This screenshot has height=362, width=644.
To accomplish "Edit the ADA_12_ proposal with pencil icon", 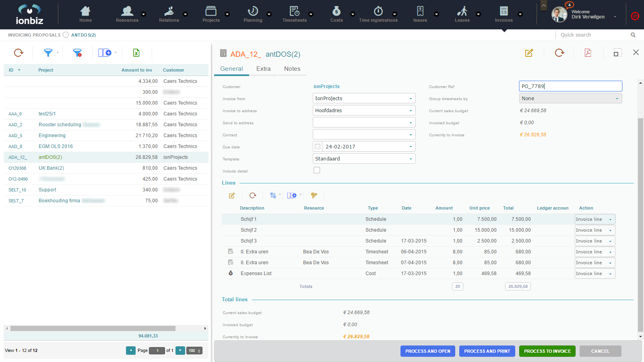I will tap(529, 53).
